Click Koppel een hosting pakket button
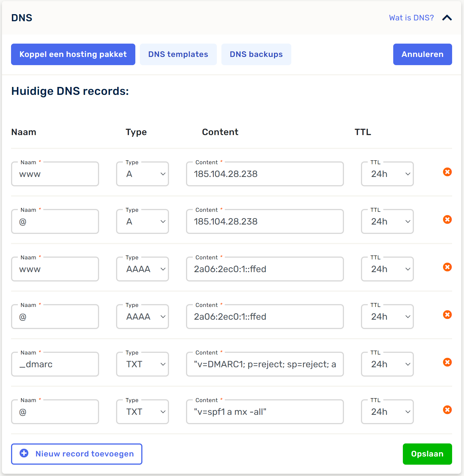Image resolution: width=464 pixels, height=476 pixels. [x=73, y=54]
